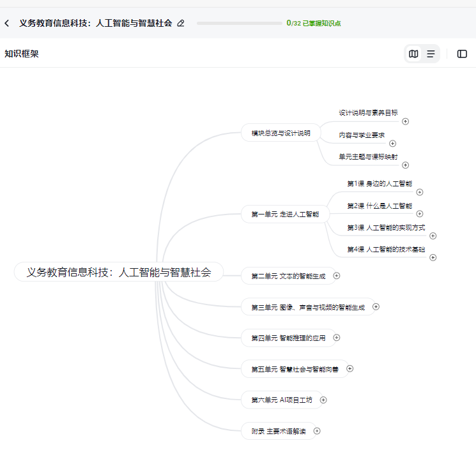Switch to list outline view
The height and width of the screenshot is (452, 476).
point(431,54)
